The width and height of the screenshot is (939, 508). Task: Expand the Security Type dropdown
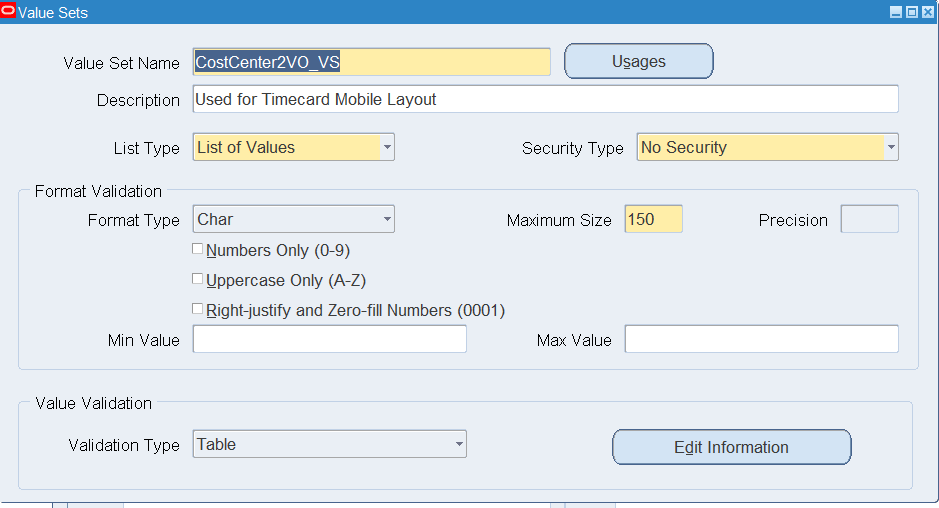pos(891,147)
